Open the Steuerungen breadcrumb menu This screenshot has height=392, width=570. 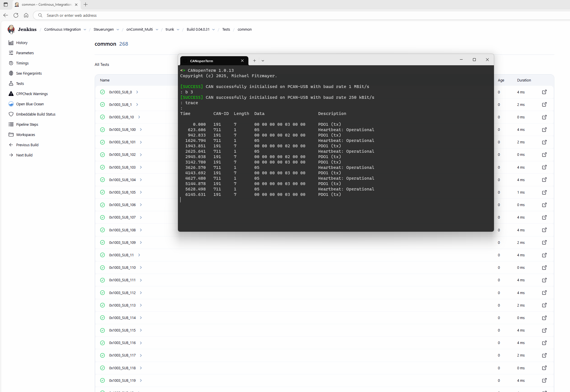point(118,29)
